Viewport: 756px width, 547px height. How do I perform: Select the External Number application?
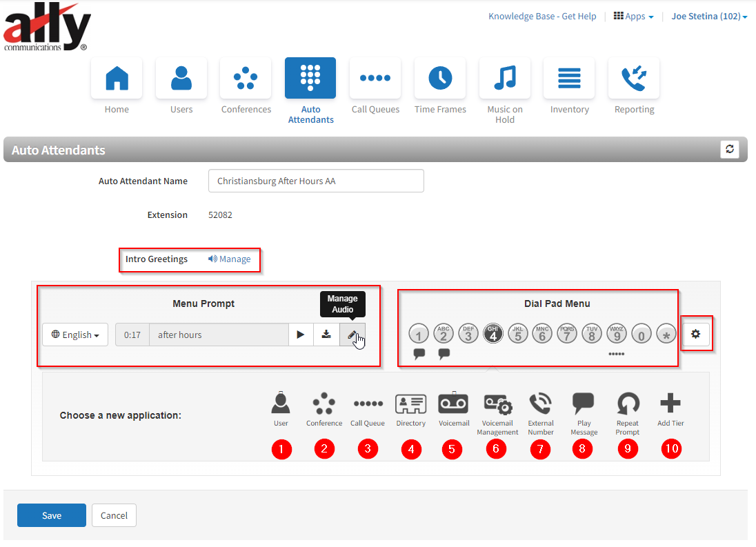[x=540, y=404]
